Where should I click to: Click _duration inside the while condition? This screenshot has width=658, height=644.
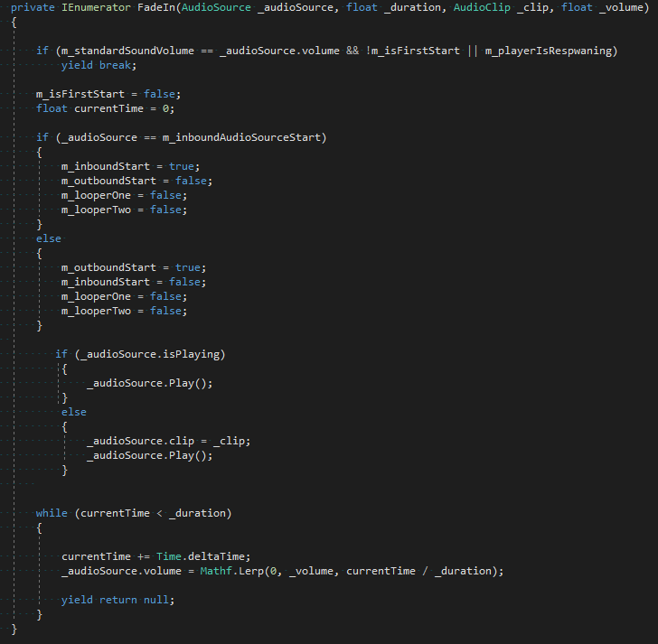(197, 513)
